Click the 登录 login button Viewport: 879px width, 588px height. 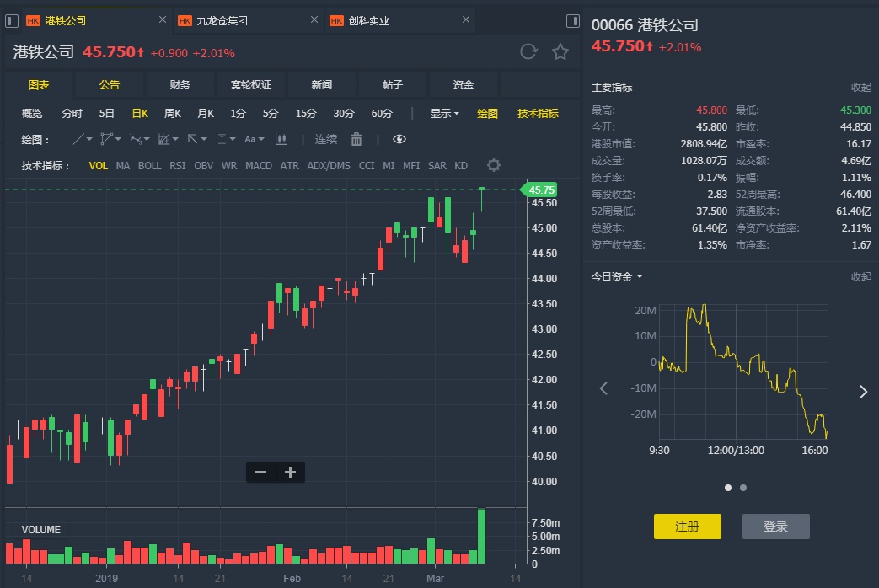(x=776, y=527)
